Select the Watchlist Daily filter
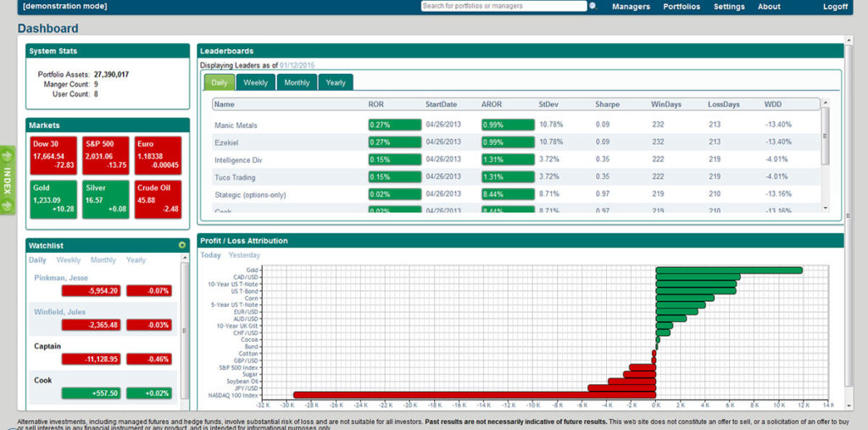Screen dimensions: 868x430 pos(37,260)
